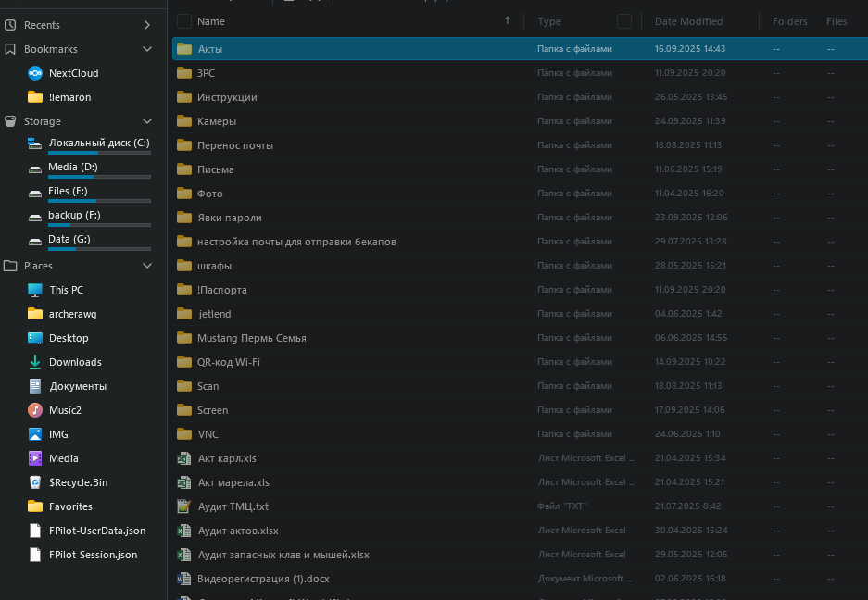Click the Downloads arrow icon in Places
This screenshot has width=868, height=600.
(35, 362)
